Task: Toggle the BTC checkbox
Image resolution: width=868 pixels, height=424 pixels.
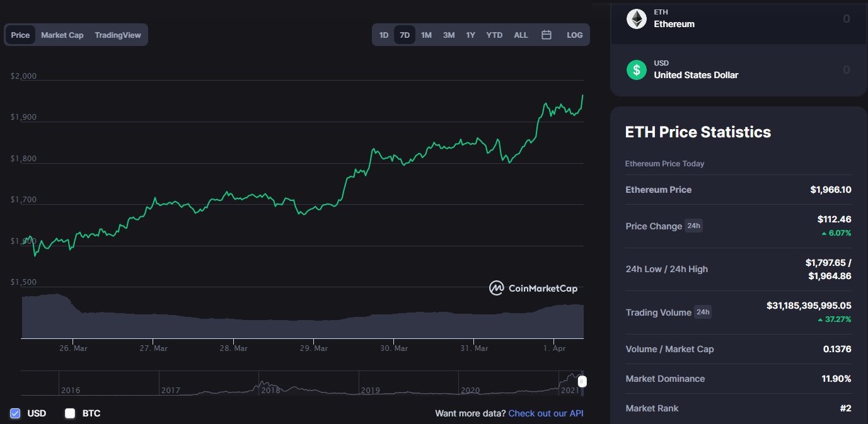Action: tap(70, 413)
